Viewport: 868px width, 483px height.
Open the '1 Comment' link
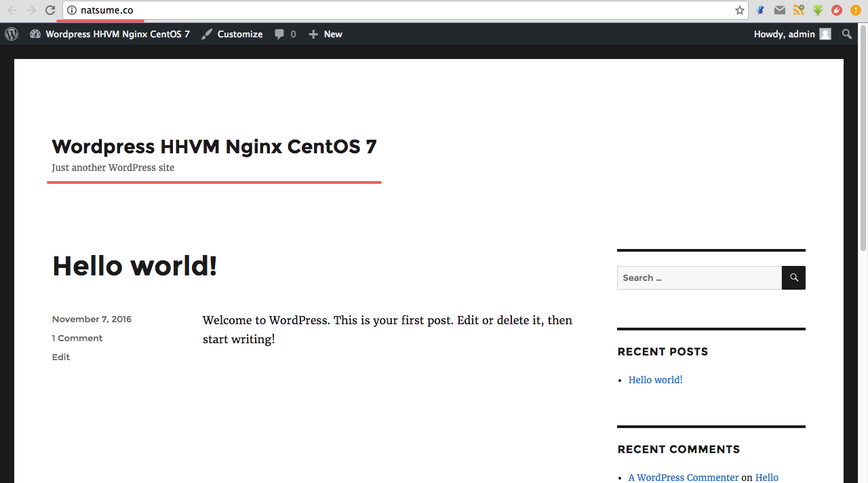pyautogui.click(x=77, y=338)
